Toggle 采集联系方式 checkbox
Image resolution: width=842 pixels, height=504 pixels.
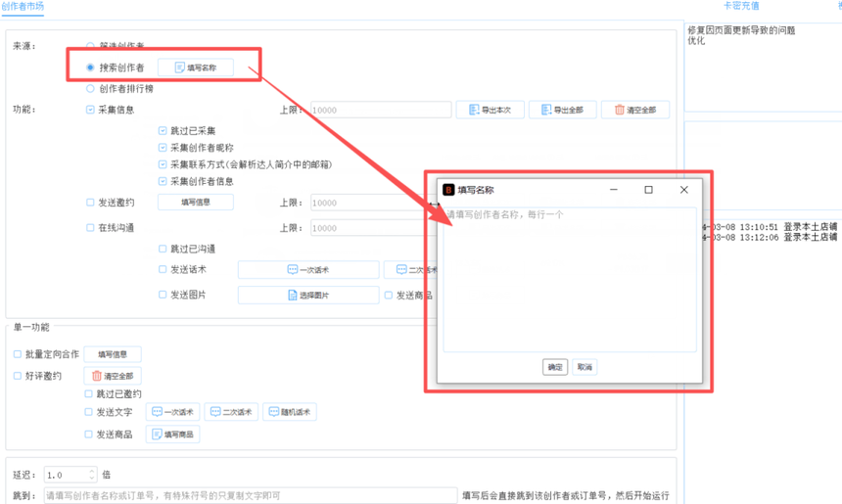163,164
